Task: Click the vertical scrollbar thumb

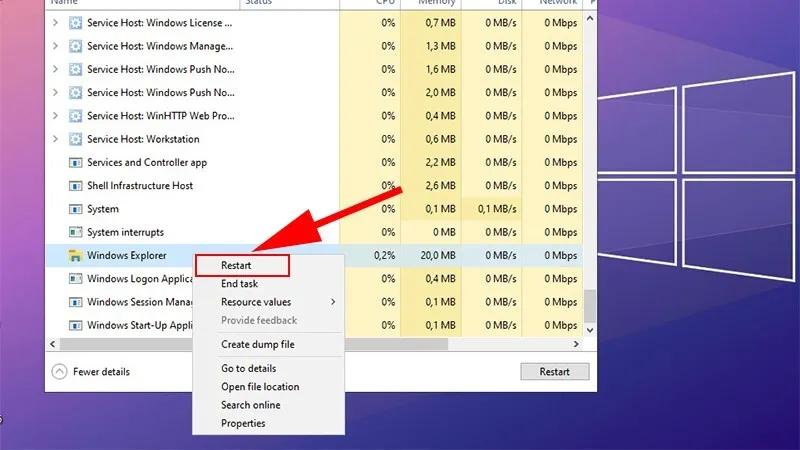Action: [x=590, y=306]
